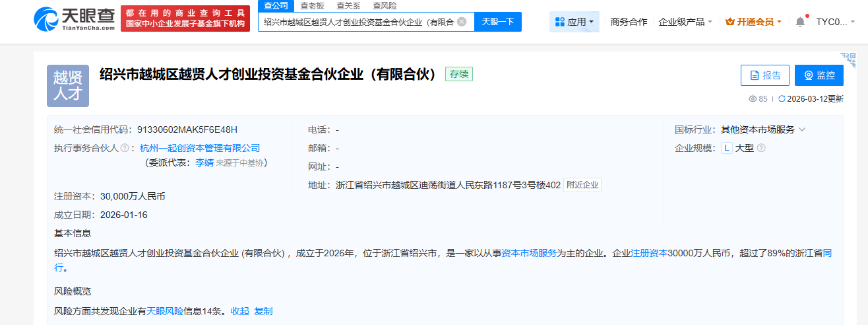
Task: Click the L 大型 scale badge icon
Action: pos(727,148)
